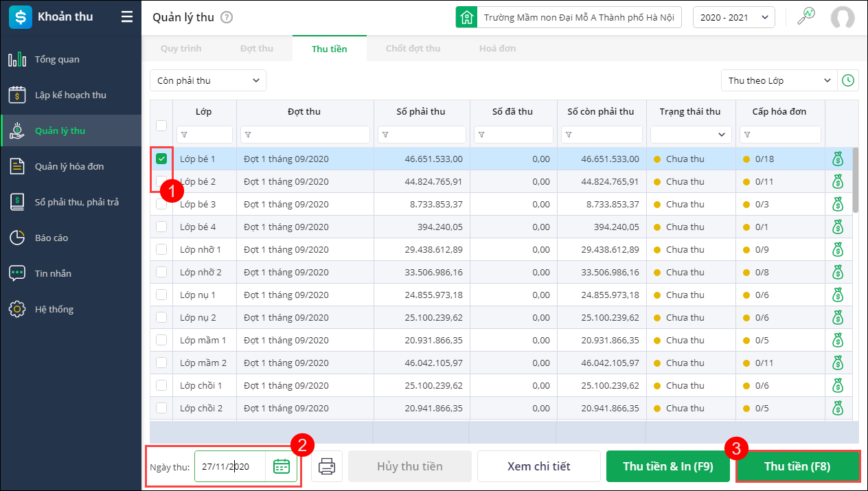Viewport: 868px width, 491px height.
Task: Check the Lớp nhỡ 1 row checkbox
Action: 161,249
